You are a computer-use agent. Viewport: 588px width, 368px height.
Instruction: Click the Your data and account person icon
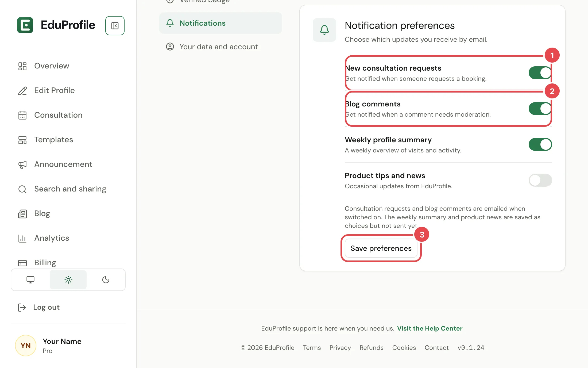pos(170,47)
